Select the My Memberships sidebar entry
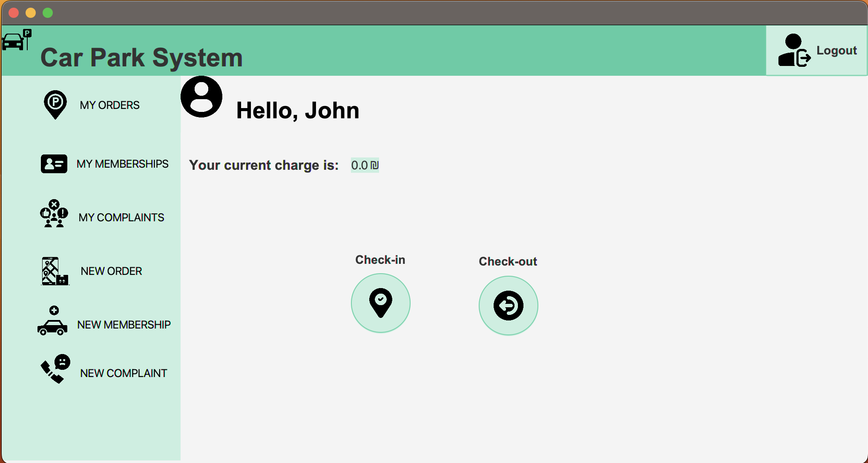 123,164
